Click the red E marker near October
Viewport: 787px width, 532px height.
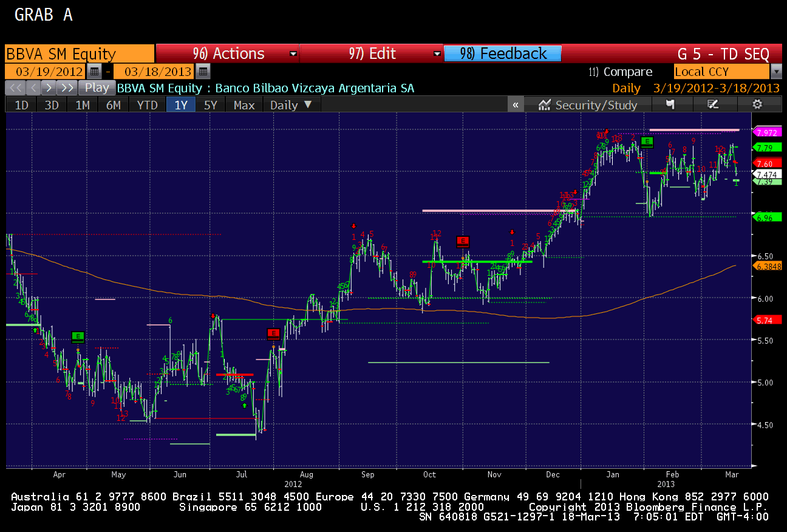(463, 241)
